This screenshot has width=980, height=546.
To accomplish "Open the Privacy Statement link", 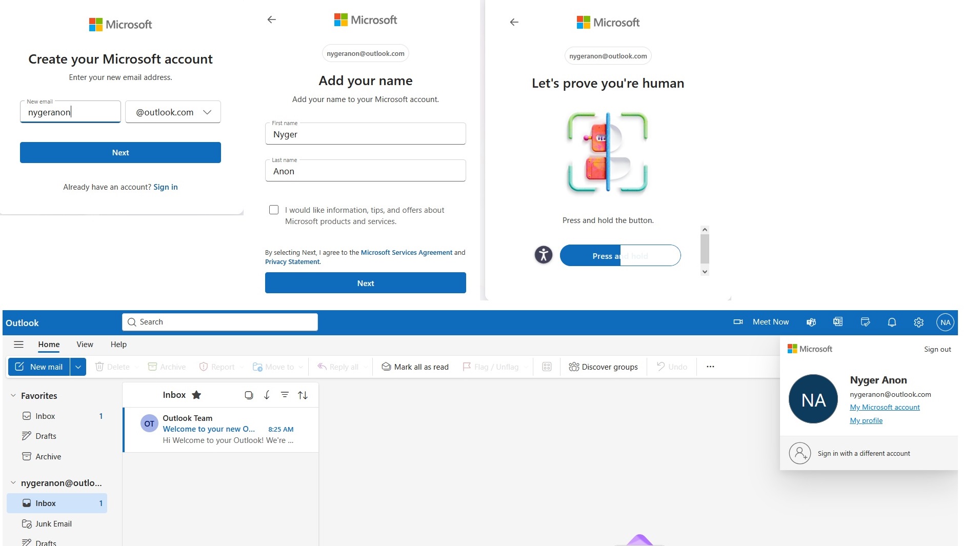I will click(292, 261).
